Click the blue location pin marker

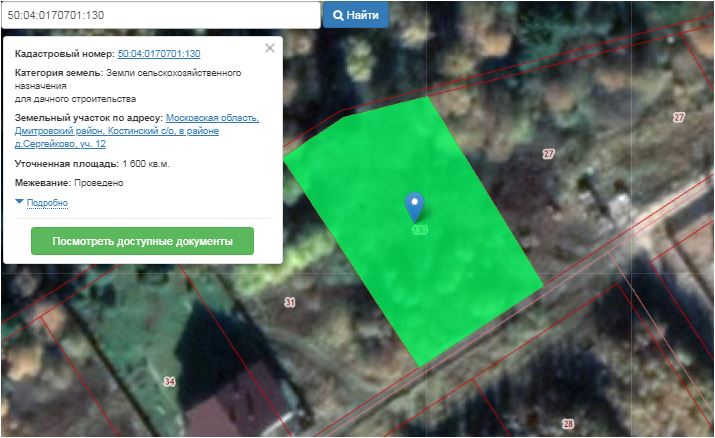click(x=414, y=205)
